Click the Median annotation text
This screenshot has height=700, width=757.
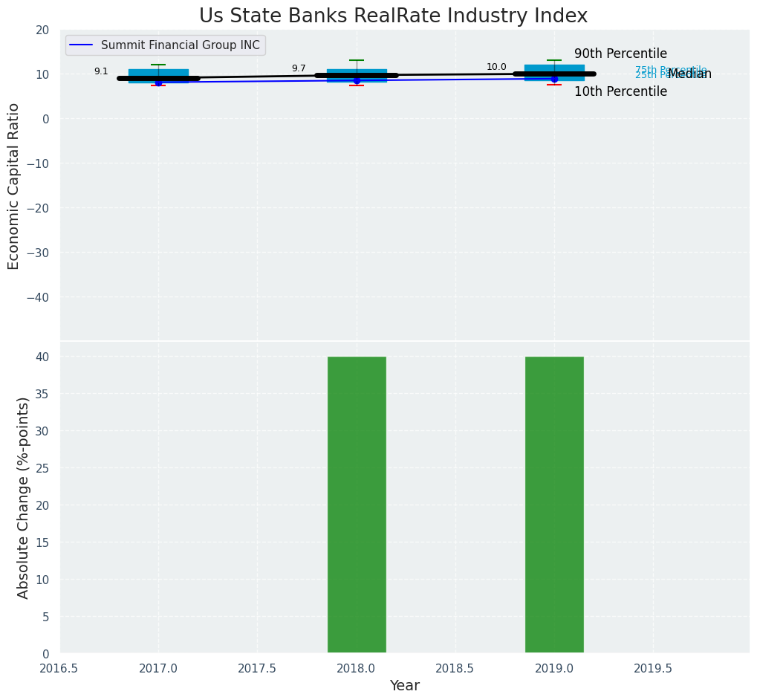coord(691,74)
